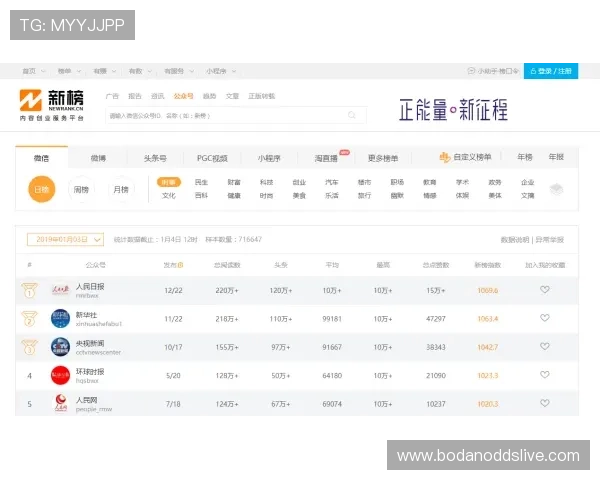Image resolution: width=600 pixels, height=480 pixels.
Task: Switch to the 小程序 ranking tab
Action: (269, 158)
